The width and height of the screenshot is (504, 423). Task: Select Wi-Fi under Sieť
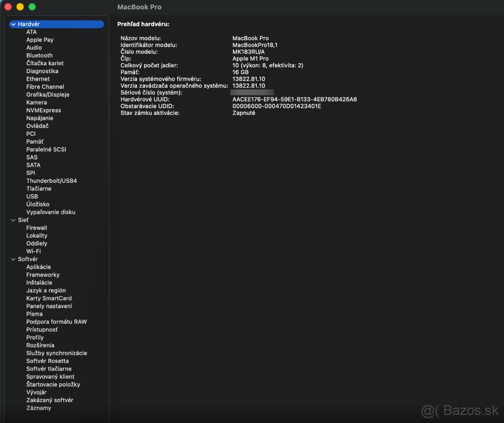33,251
